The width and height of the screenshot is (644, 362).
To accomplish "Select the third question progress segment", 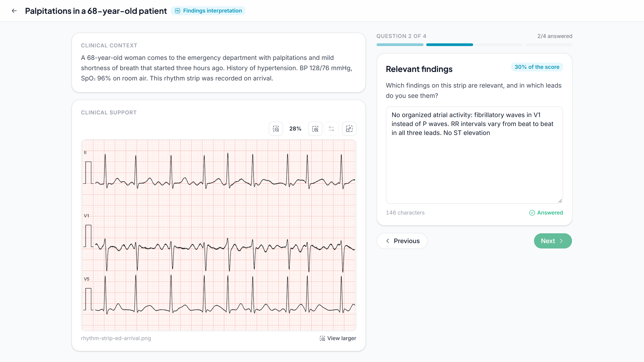I will pyautogui.click(x=499, y=45).
